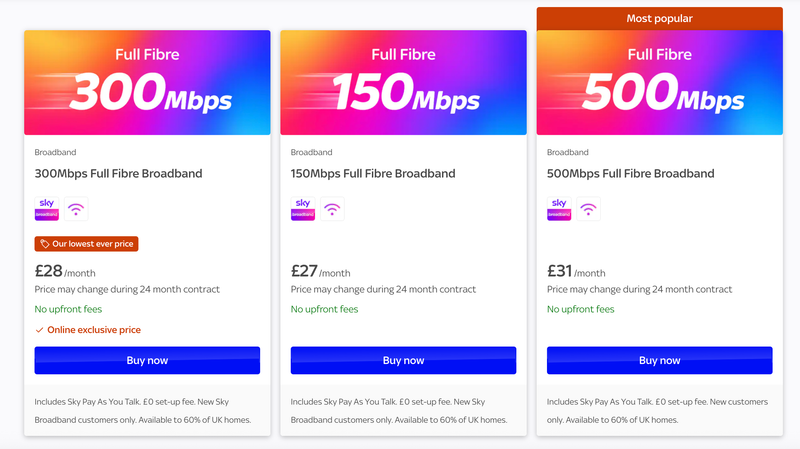Viewport: 800px width, 449px height.
Task: Select the Most popular banner label
Action: (659, 18)
